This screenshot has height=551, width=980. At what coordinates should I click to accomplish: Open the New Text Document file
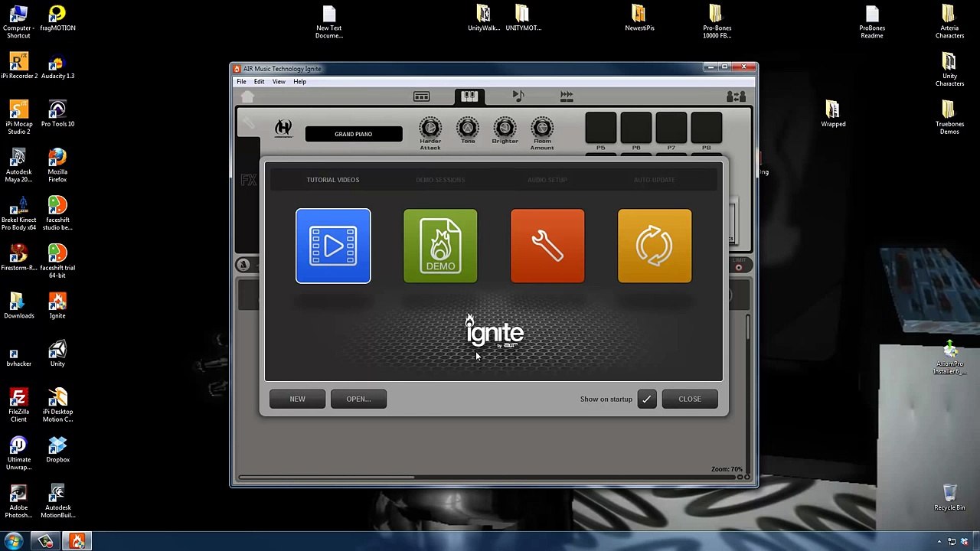coord(329,22)
